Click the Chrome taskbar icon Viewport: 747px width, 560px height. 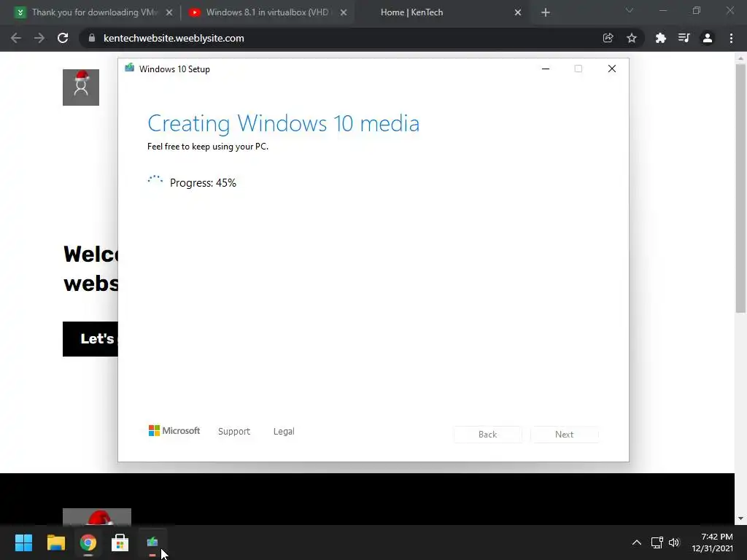(88, 542)
